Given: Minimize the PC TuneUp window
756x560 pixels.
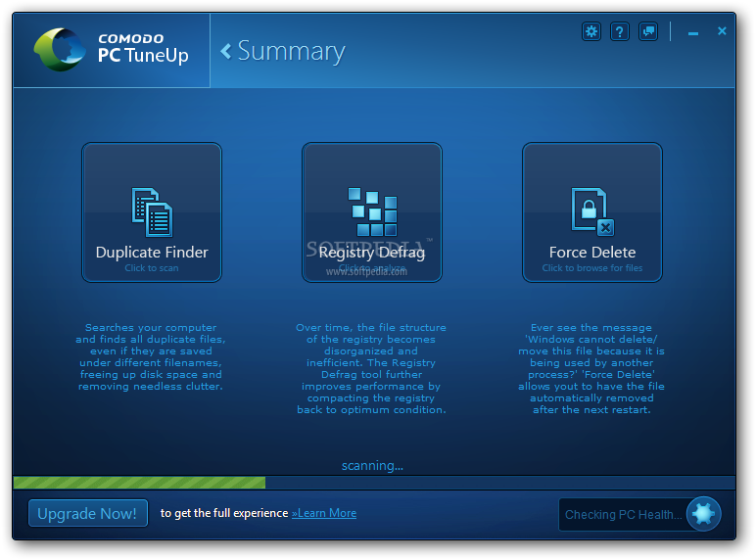Looking at the screenshot, I should coord(693,32).
